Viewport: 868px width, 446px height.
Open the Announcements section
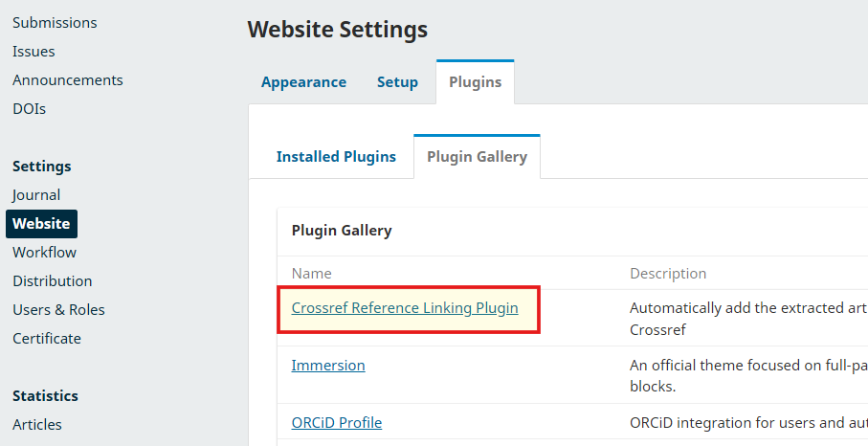pos(68,80)
